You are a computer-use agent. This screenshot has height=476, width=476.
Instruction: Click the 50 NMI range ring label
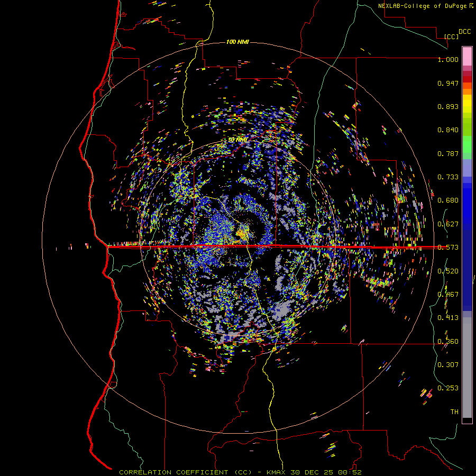[x=237, y=140]
